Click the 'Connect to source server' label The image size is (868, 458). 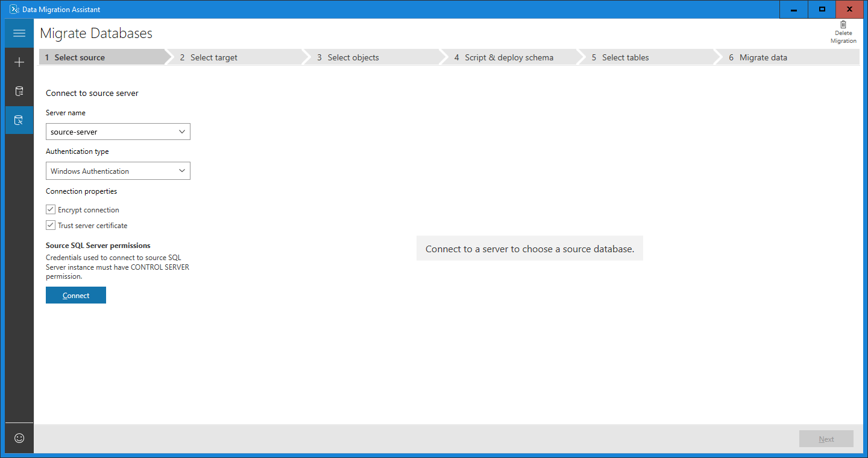click(x=92, y=93)
